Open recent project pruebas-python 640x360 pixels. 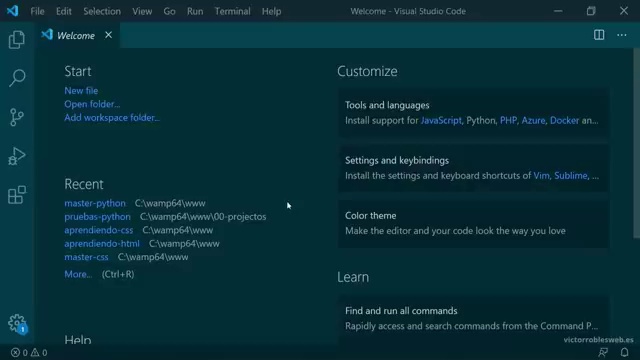coord(97,216)
